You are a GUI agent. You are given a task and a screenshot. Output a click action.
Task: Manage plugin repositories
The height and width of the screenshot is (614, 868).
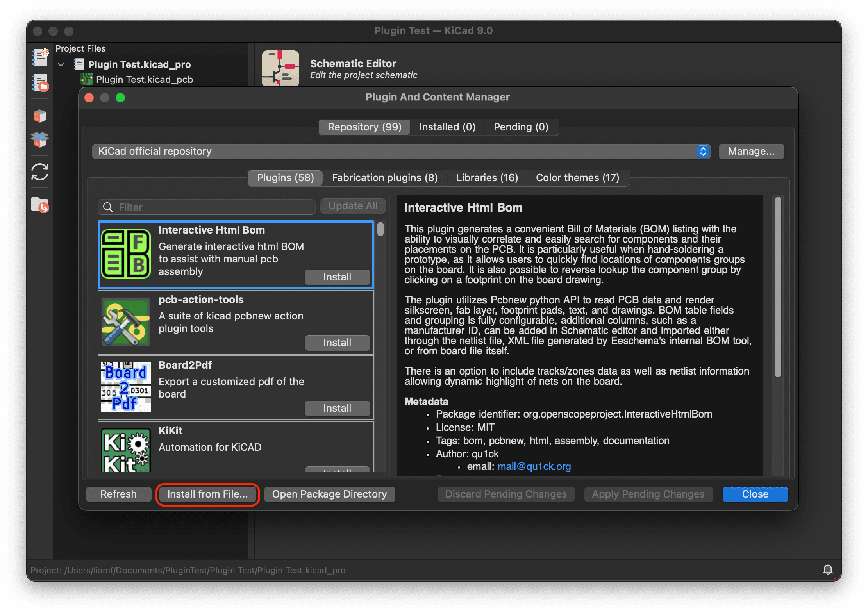click(751, 151)
